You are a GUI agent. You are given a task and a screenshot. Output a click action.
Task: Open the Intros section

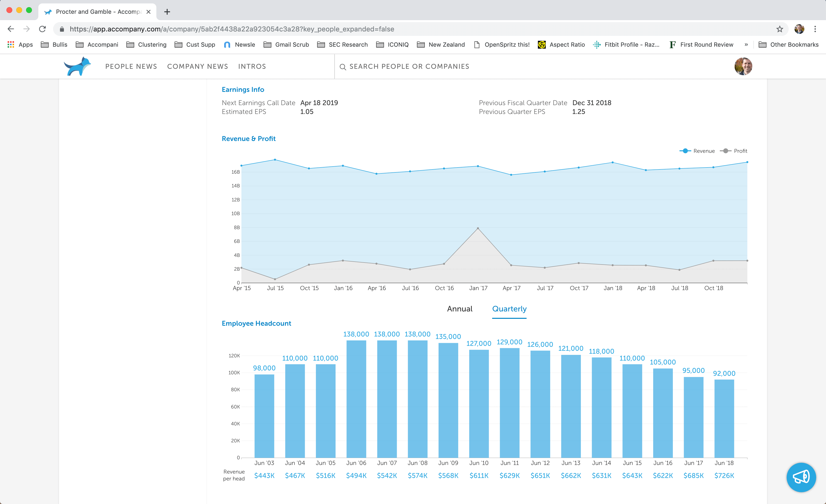[252, 66]
